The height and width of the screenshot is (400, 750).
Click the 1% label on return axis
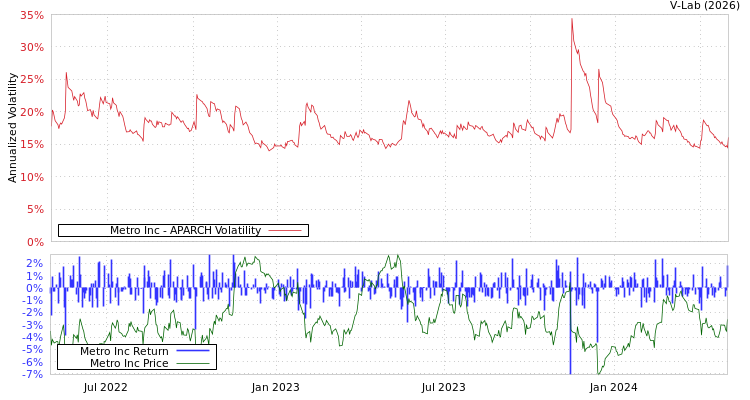35,277
